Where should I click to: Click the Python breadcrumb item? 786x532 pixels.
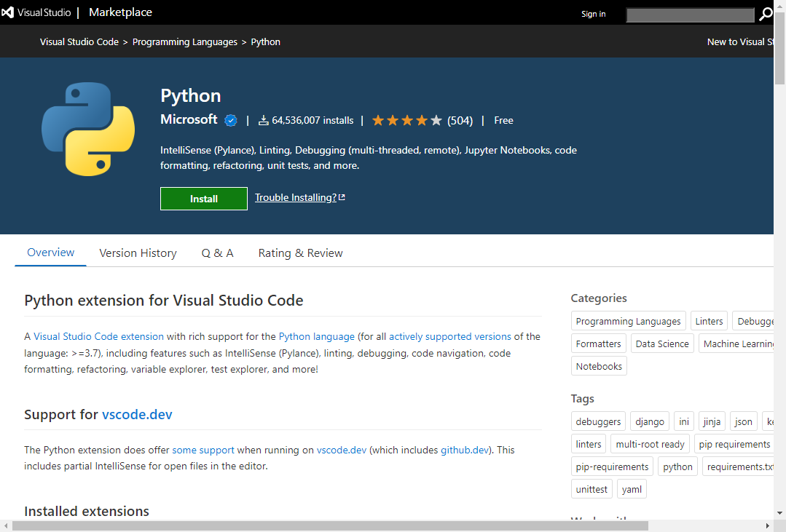pos(266,42)
